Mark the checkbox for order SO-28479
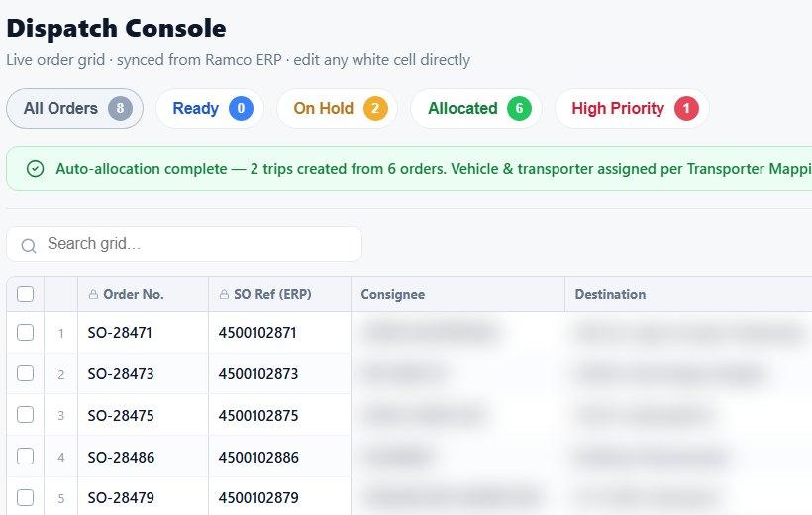 tap(26, 497)
